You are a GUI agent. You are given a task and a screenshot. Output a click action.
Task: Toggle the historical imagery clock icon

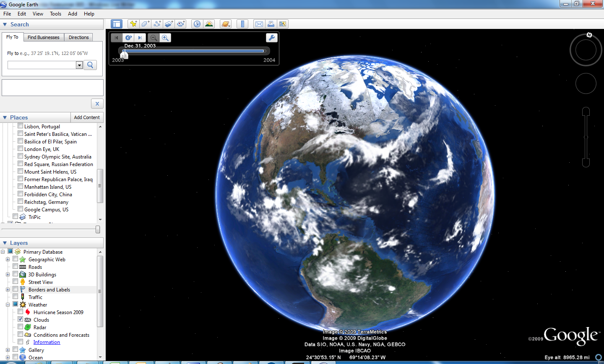(197, 24)
